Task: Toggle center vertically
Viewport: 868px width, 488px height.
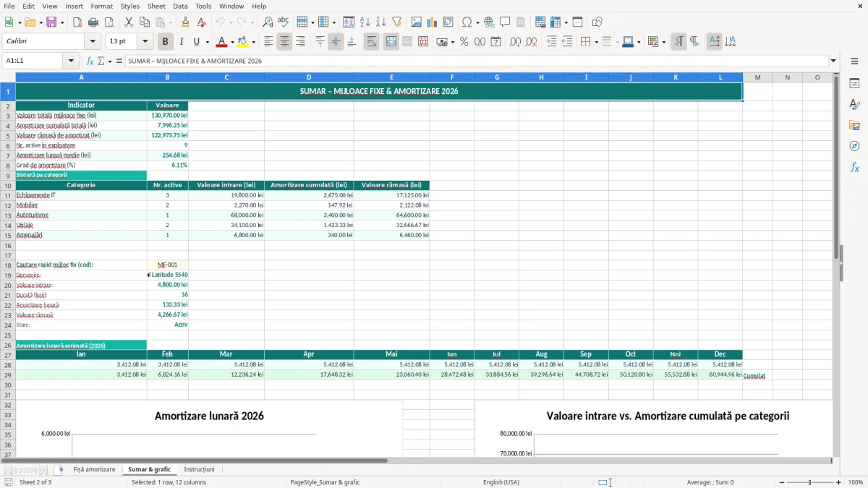Action: coord(336,42)
